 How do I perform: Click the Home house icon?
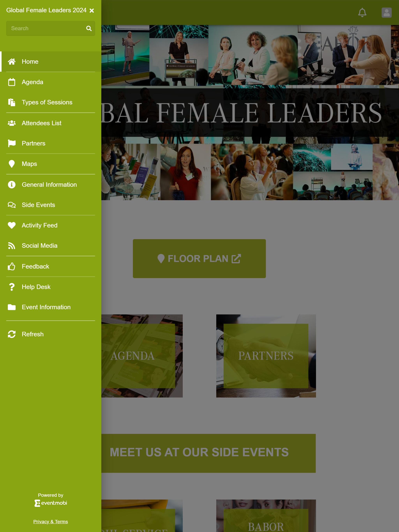[x=11, y=62]
